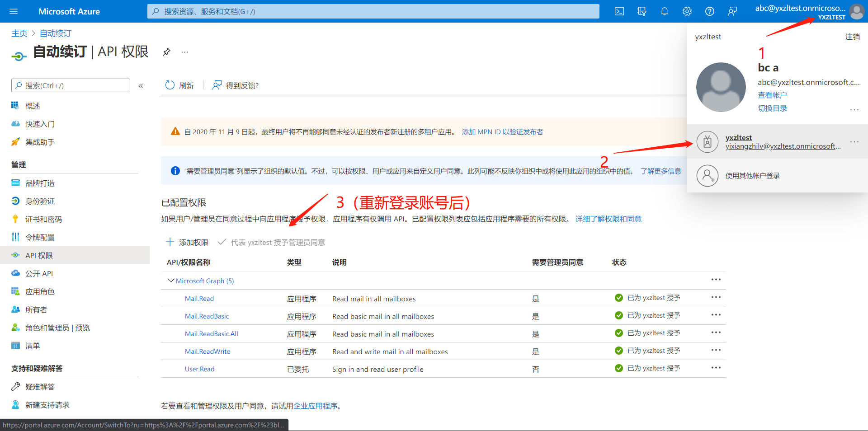The image size is (868, 431).
Task: Open more options beside page title
Action: (184, 52)
